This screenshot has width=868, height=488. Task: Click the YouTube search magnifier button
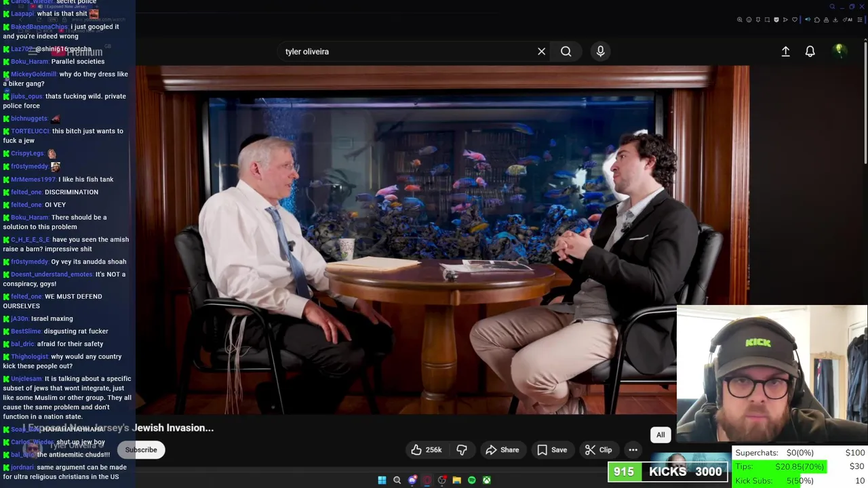(x=566, y=52)
